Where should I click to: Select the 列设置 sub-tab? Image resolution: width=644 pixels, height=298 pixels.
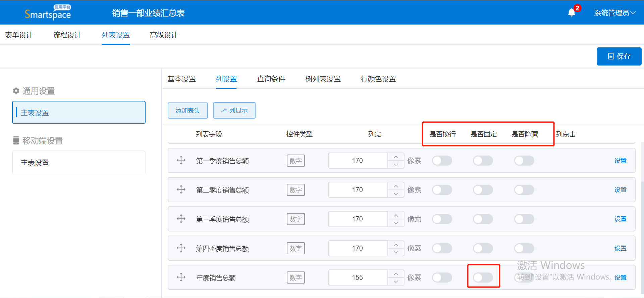coord(226,79)
